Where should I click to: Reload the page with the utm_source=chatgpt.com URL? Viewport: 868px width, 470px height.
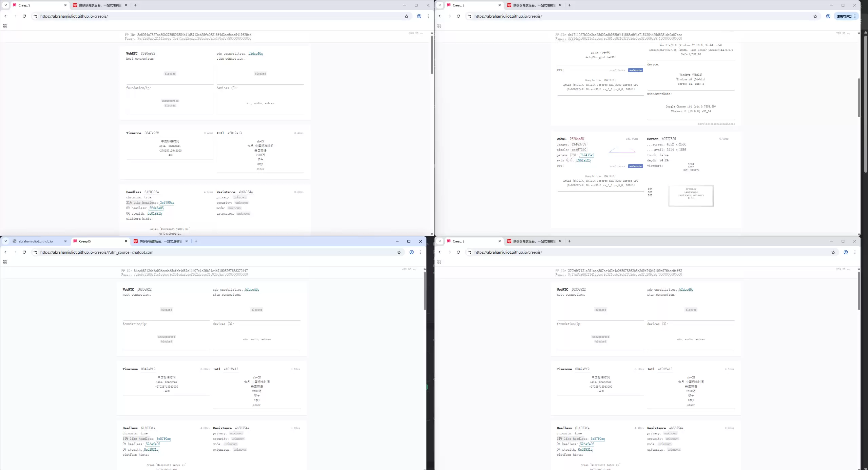[x=24, y=252]
